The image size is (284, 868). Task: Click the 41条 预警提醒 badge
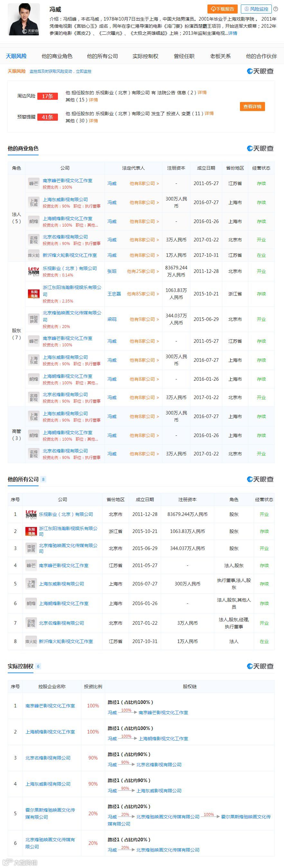coord(48,117)
